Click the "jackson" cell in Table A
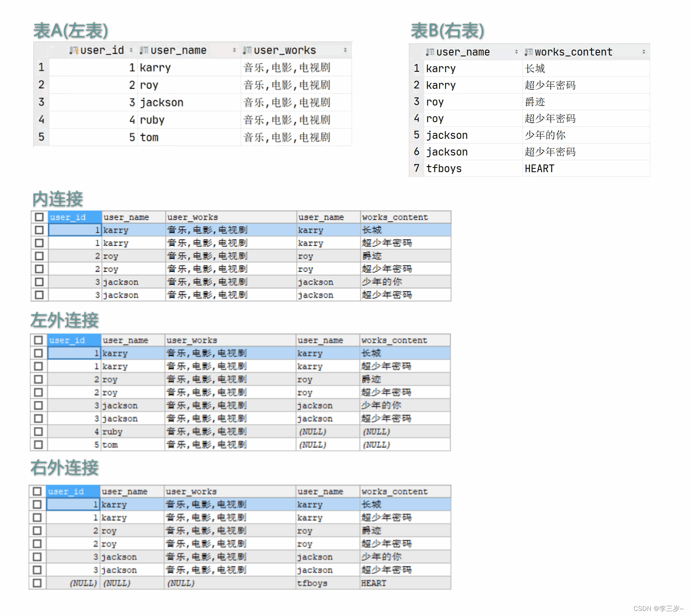Image resolution: width=690 pixels, height=616 pixels. pos(189,103)
